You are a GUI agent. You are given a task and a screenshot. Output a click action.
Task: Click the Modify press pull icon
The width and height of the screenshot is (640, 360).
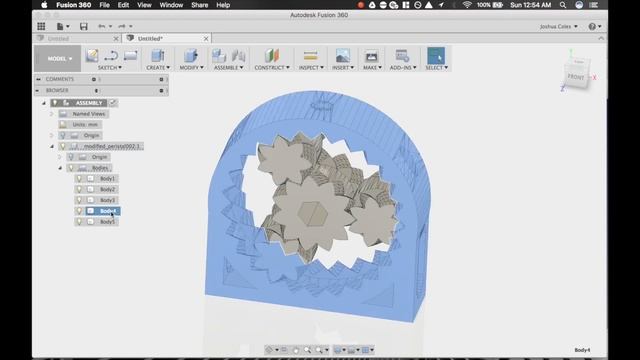pyautogui.click(x=191, y=56)
